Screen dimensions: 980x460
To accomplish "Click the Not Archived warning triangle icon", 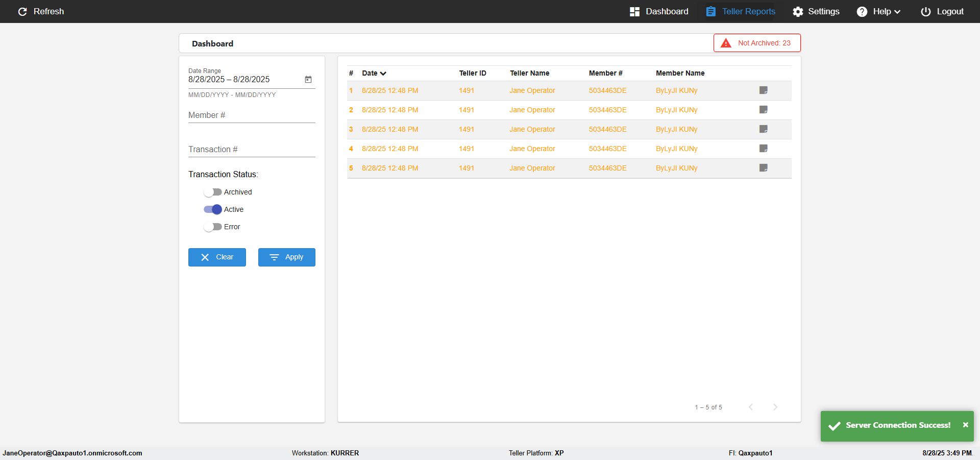I will tap(725, 43).
